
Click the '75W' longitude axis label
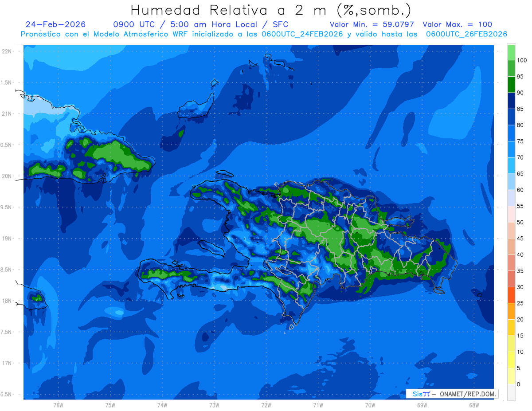(x=110, y=405)
